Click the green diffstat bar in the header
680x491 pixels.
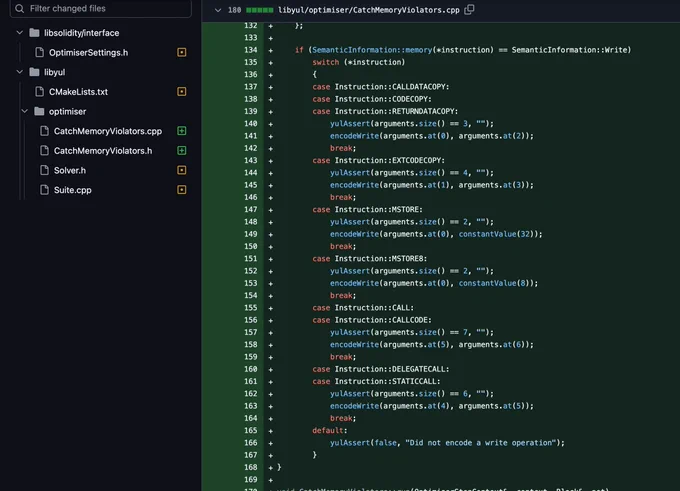pos(259,10)
